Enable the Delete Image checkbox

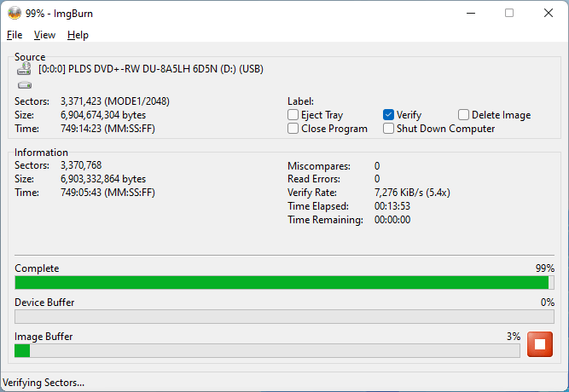click(x=464, y=115)
